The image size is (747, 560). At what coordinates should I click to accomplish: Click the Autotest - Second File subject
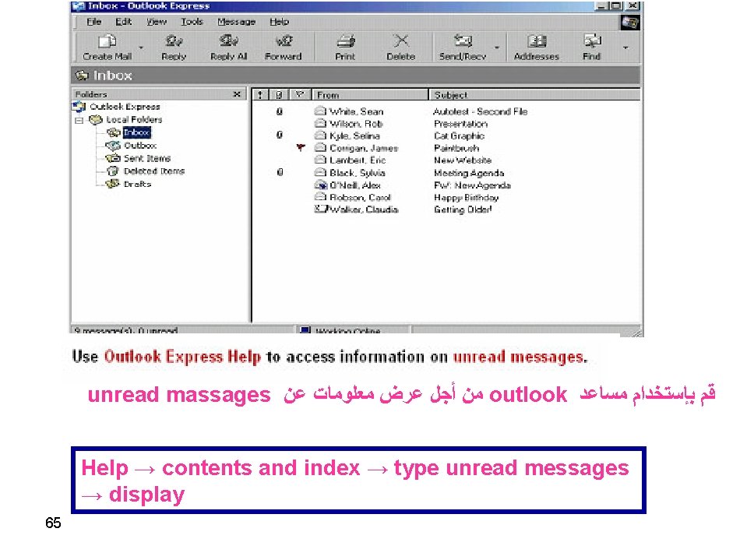480,111
